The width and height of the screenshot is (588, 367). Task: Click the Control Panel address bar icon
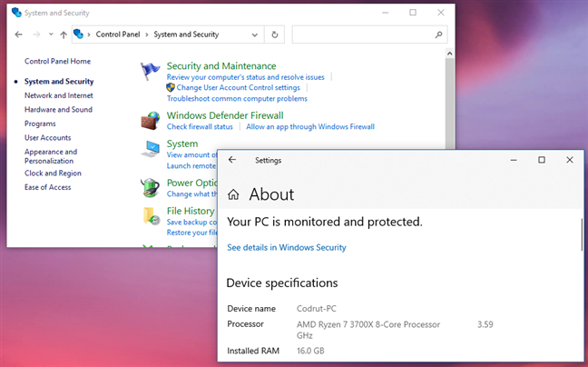point(78,35)
